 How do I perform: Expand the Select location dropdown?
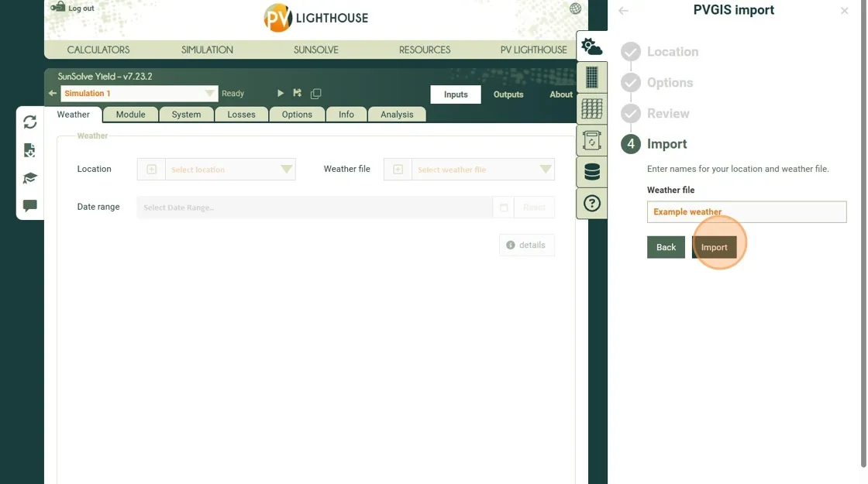pyautogui.click(x=286, y=170)
